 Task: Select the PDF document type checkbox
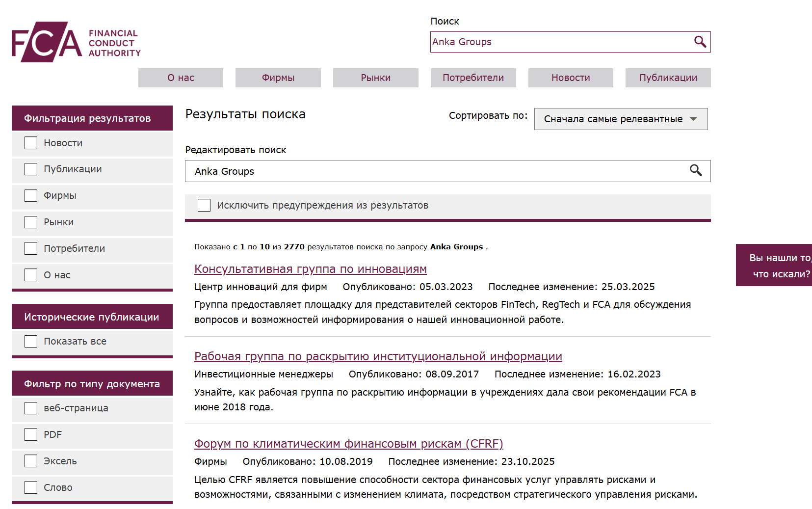[x=31, y=434]
